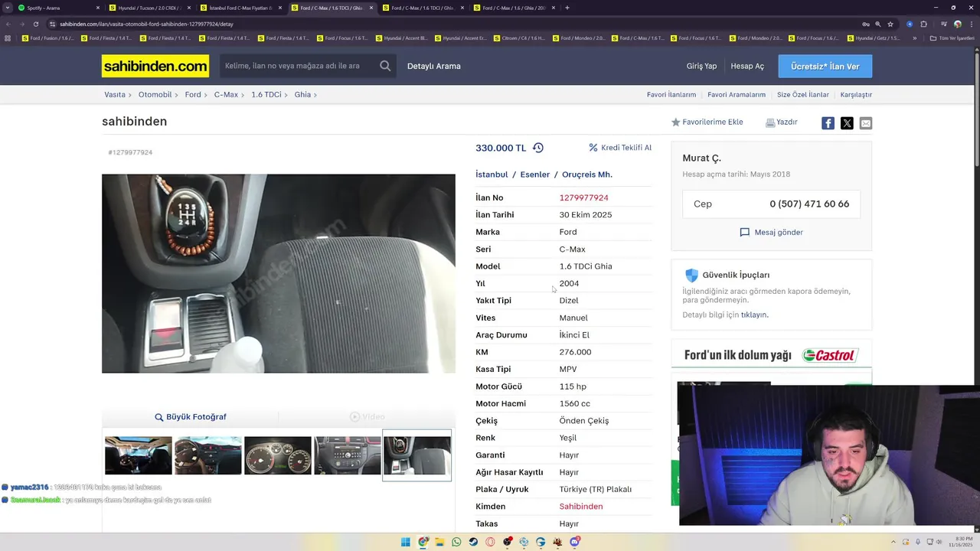Viewport: 980px width, 551px height.
Task: Expand the arrow after Ghia breadcrumb
Action: click(x=315, y=95)
